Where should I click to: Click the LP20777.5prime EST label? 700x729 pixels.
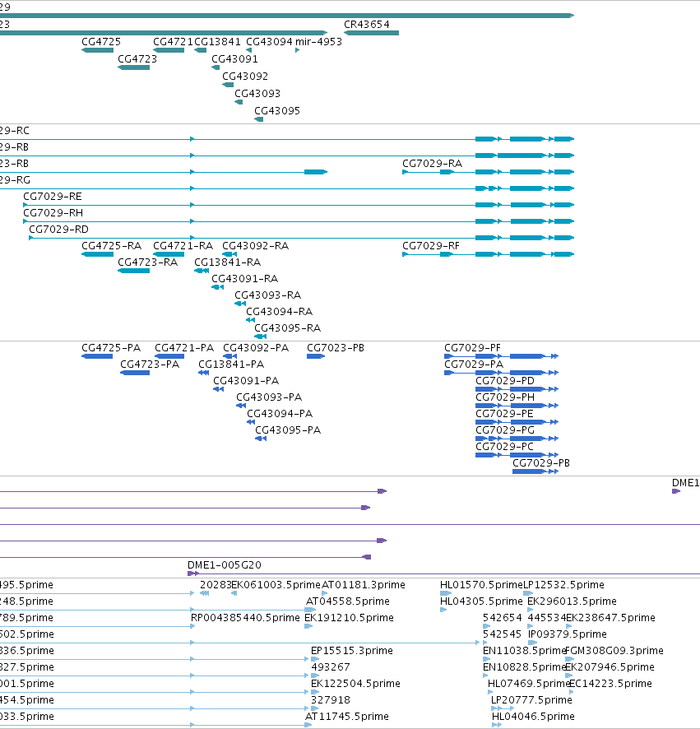(531, 700)
